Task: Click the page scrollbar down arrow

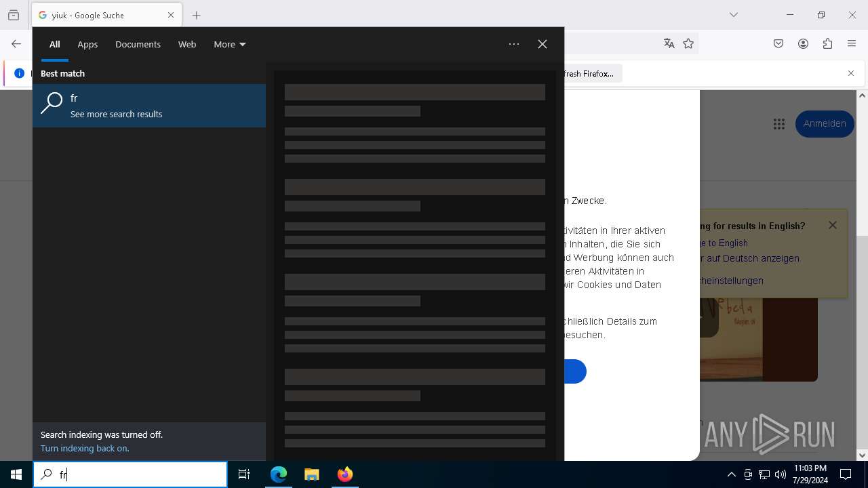Action: click(863, 455)
